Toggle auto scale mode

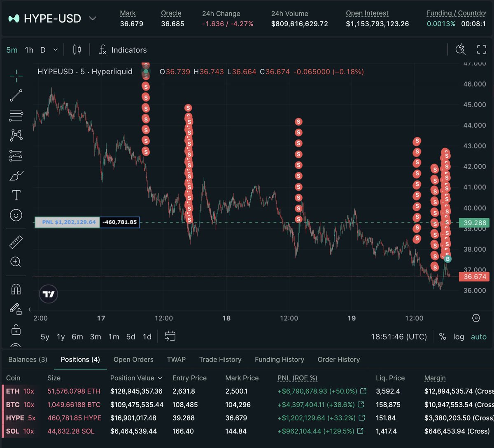point(479,336)
